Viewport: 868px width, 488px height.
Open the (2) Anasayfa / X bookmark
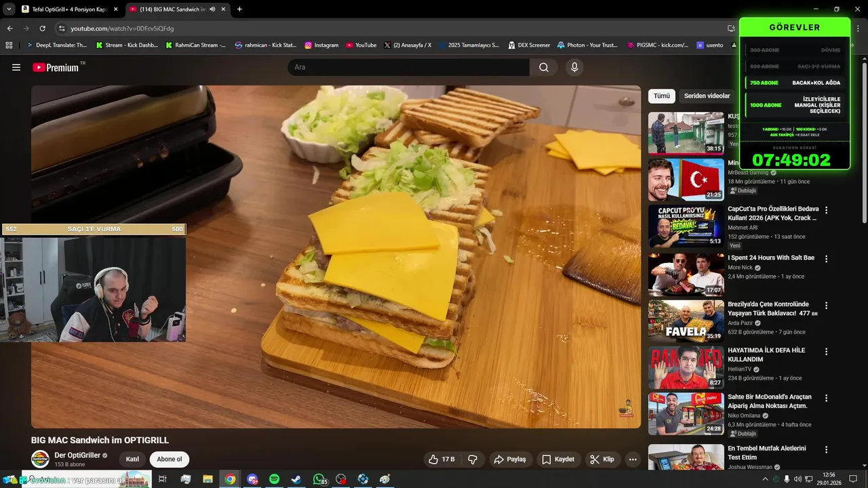pos(408,45)
